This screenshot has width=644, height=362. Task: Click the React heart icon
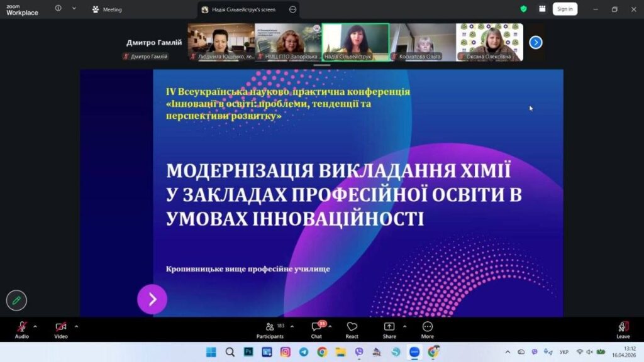coord(352,327)
